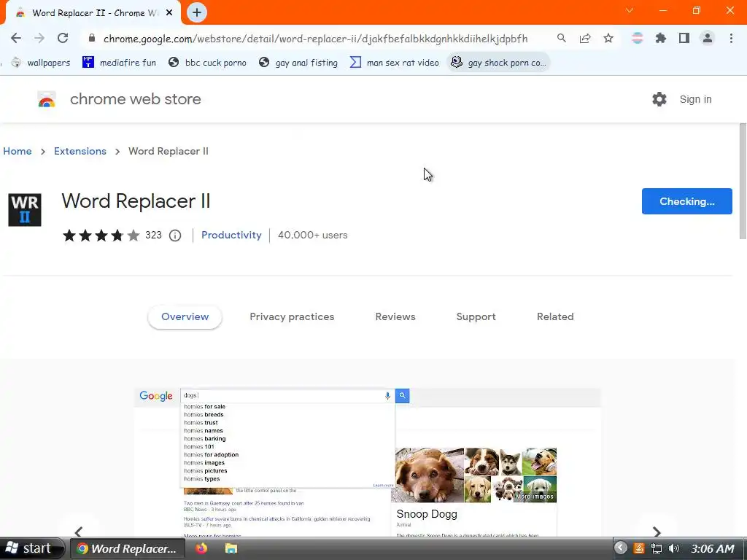Show next screenshot with right carousel arrow
The width and height of the screenshot is (747, 560).
point(657,531)
